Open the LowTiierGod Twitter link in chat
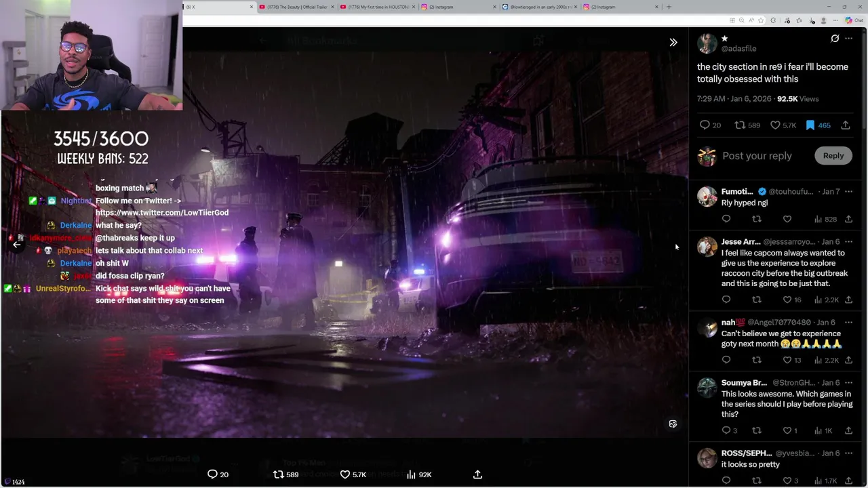 click(162, 213)
